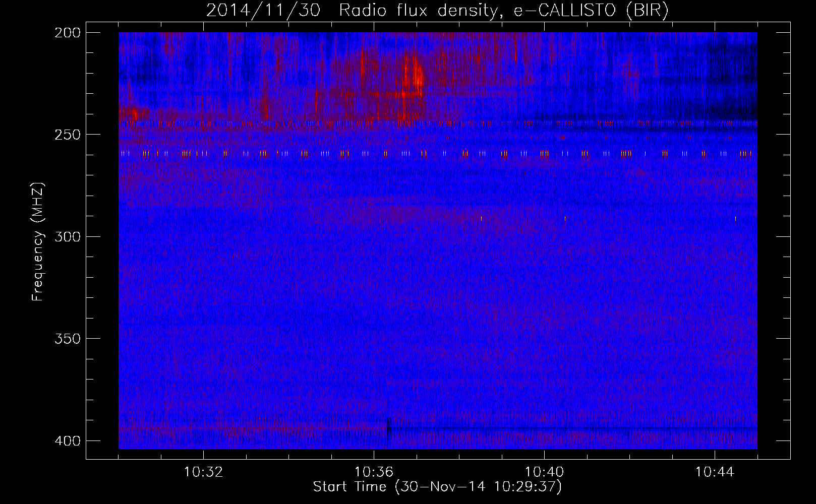The height and width of the screenshot is (504, 816).
Task: Select the 350 frequency axis label
Action: pos(67,339)
